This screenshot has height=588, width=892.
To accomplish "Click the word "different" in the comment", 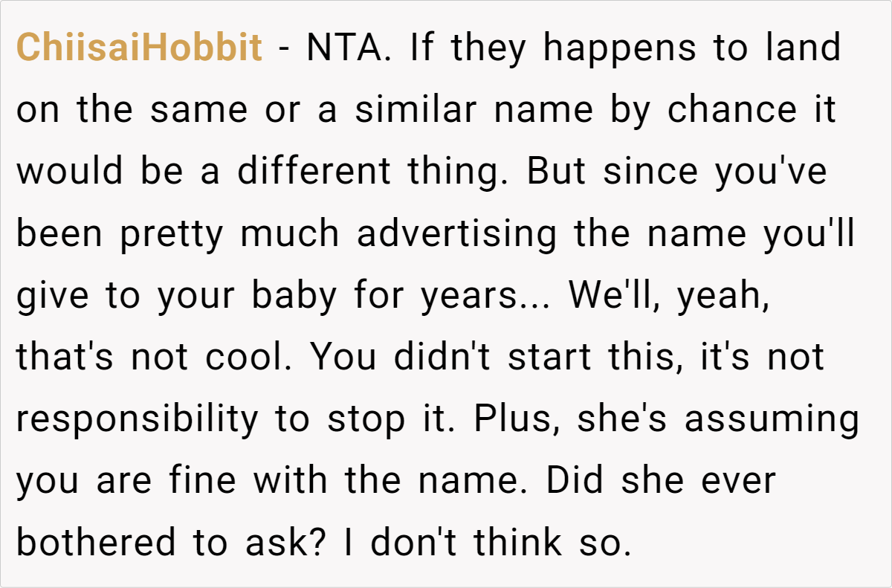I will (314, 172).
